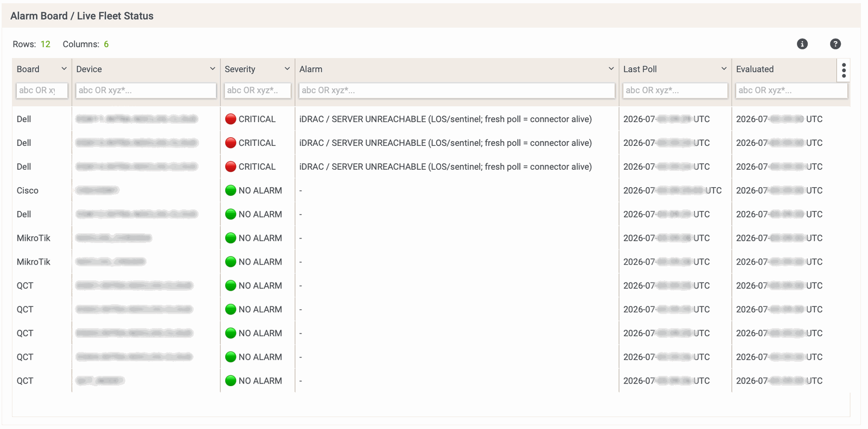The image size is (868, 429).
Task: Select the columns count value 6
Action: pyautogui.click(x=106, y=44)
